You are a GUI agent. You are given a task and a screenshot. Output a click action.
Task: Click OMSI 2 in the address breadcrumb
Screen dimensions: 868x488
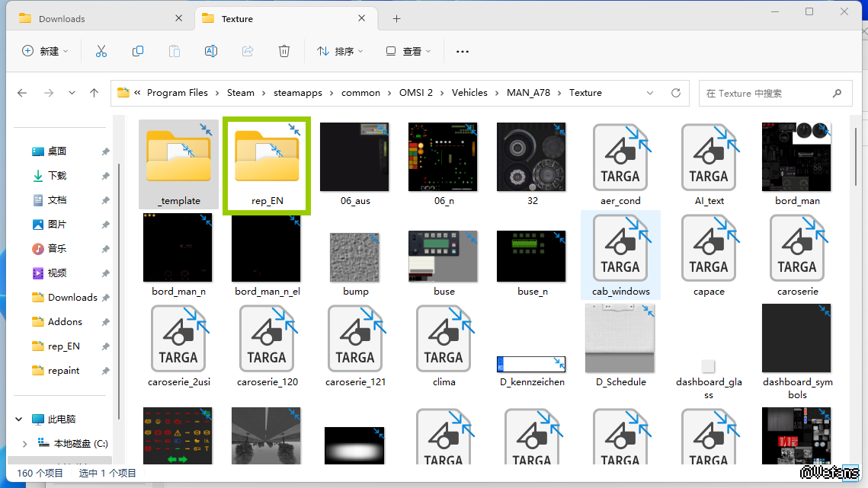tap(415, 93)
